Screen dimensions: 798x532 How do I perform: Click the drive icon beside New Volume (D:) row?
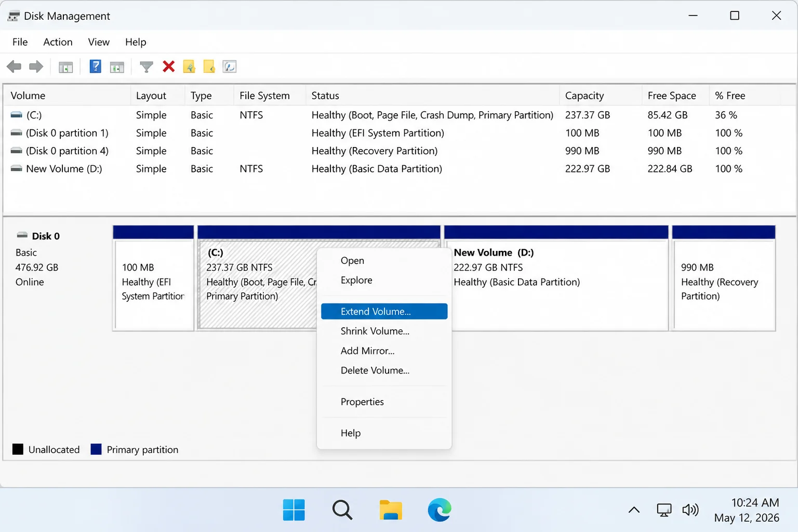17,169
